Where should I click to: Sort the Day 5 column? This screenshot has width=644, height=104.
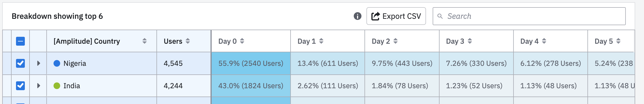pyautogui.click(x=618, y=41)
